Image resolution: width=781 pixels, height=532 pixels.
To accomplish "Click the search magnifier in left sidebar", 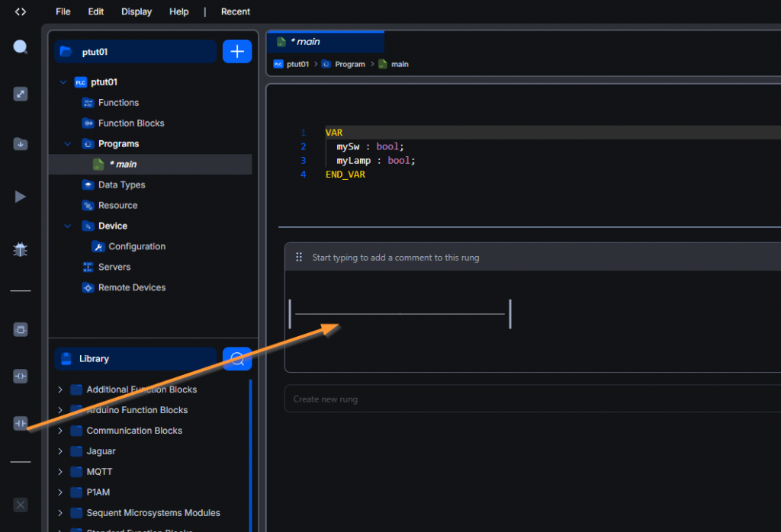I will click(21, 47).
